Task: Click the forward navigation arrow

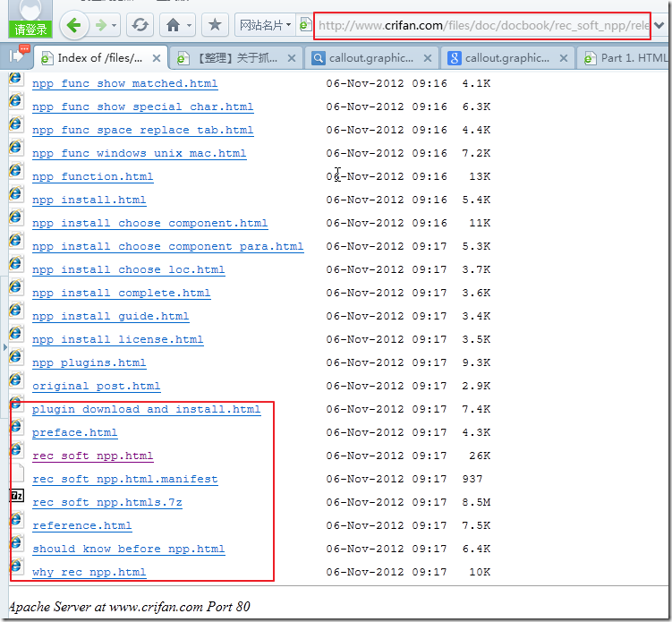Action: pyautogui.click(x=101, y=25)
